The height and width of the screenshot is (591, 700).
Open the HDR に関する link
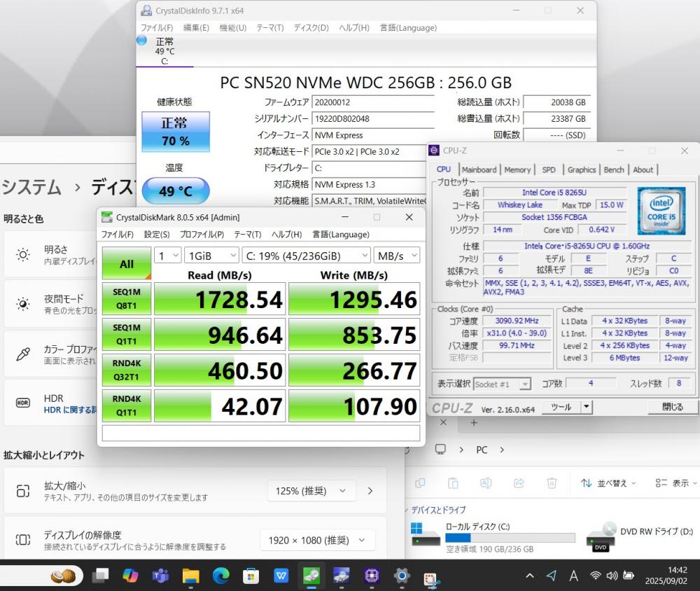coord(70,410)
